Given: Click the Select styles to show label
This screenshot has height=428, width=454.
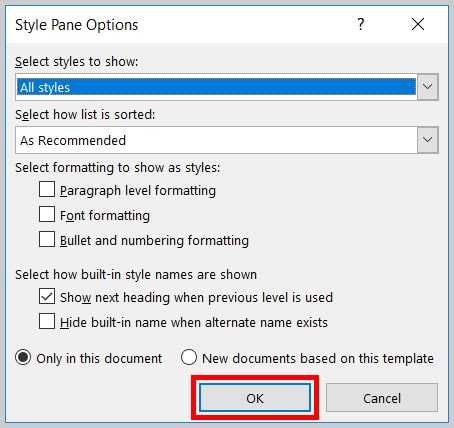Looking at the screenshot, I should pos(77,62).
